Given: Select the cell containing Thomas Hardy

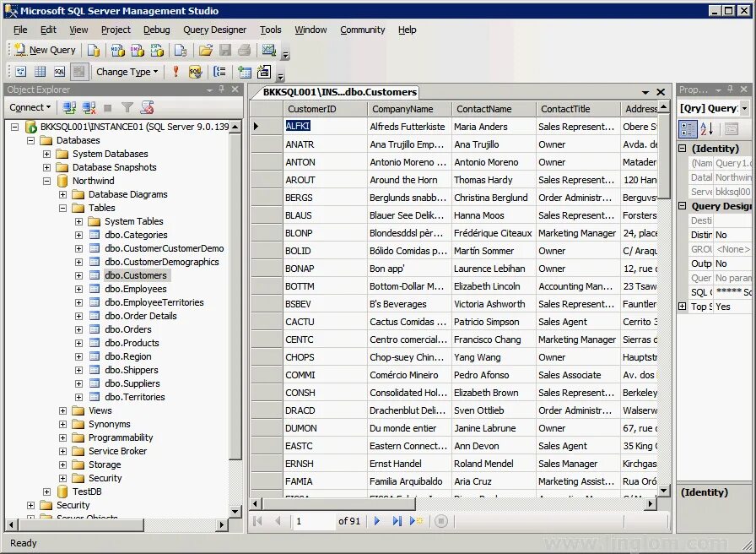Looking at the screenshot, I should point(494,180).
